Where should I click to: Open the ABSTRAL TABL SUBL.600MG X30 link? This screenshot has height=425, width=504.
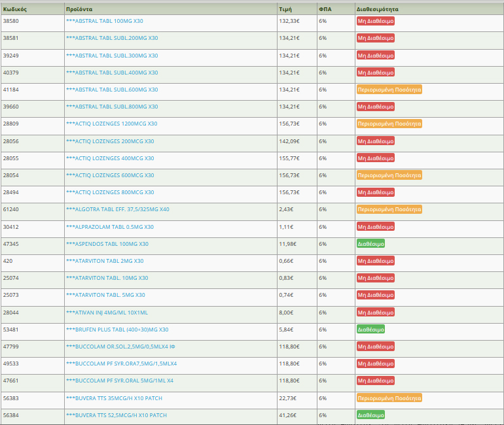112,90
